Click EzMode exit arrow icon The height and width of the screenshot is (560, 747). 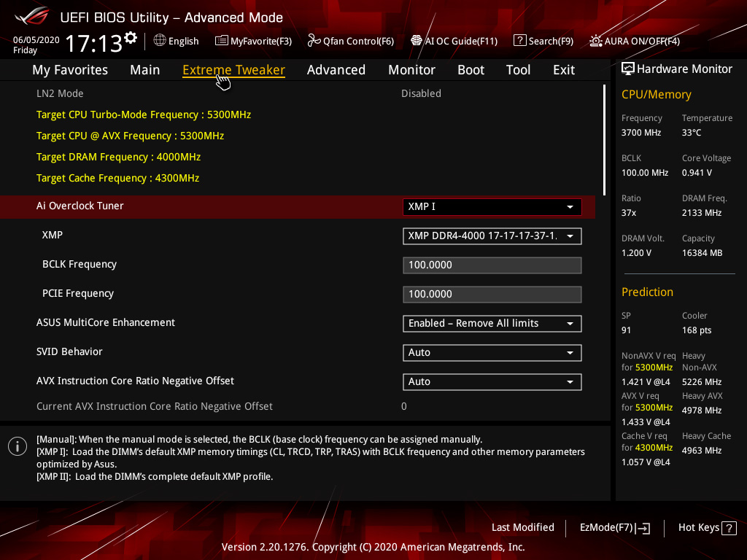[643, 528]
